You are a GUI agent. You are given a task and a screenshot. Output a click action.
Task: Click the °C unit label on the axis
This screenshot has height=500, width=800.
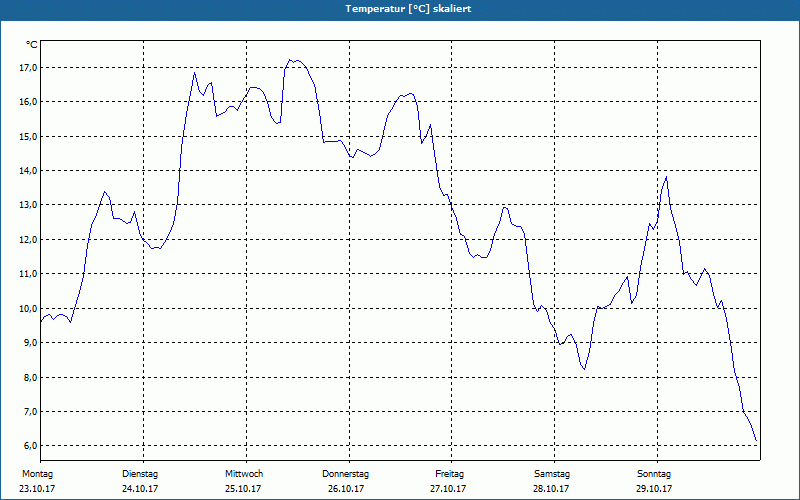[x=32, y=45]
